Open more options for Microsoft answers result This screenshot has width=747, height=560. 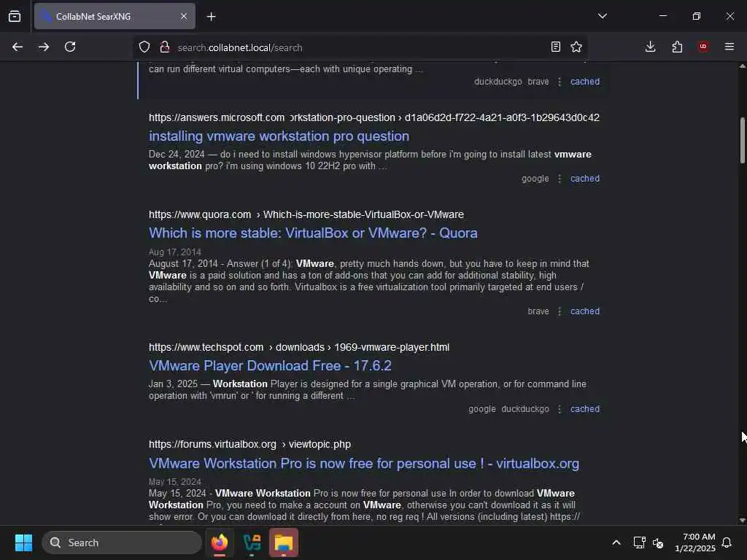click(560, 179)
